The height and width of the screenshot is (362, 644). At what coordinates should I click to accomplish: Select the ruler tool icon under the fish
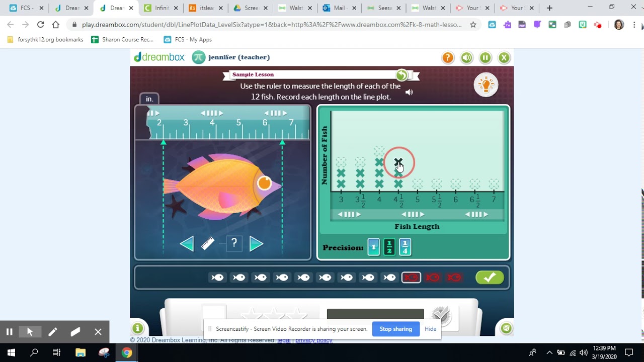click(x=208, y=244)
